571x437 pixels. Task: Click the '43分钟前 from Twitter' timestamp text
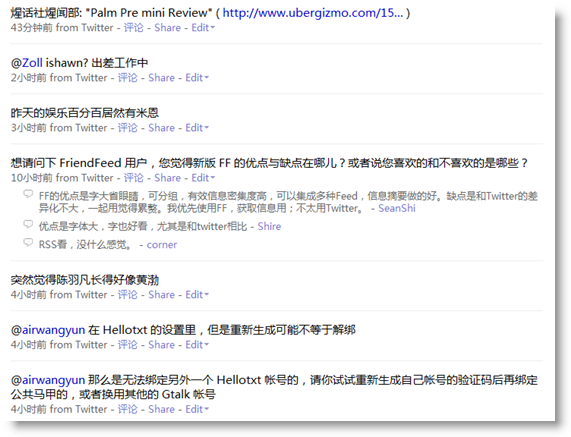click(x=62, y=28)
